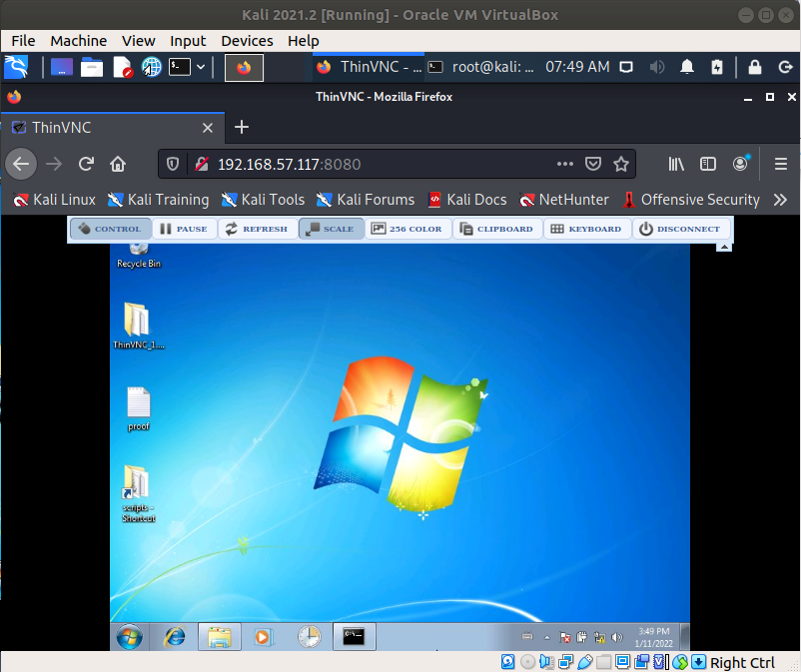Image resolution: width=801 pixels, height=672 pixels.
Task: Open a new Firefox tab
Action: coord(242,127)
